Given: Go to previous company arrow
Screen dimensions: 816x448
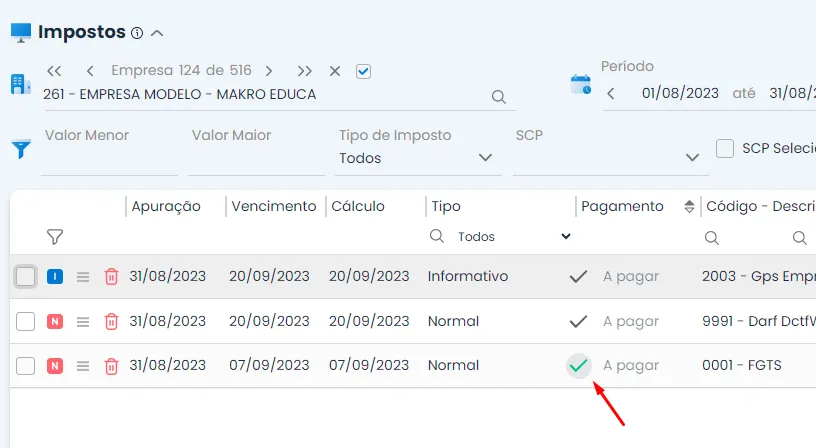Looking at the screenshot, I should coord(90,71).
